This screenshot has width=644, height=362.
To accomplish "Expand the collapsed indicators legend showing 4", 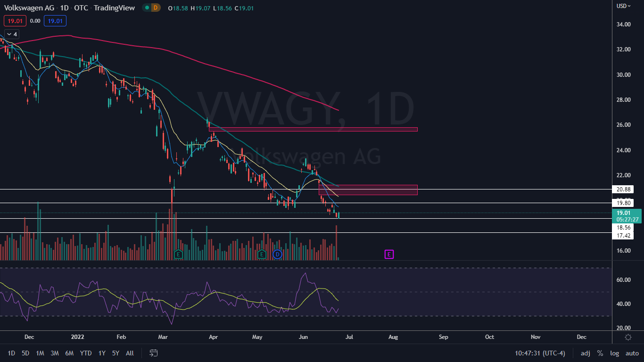I will (x=12, y=34).
